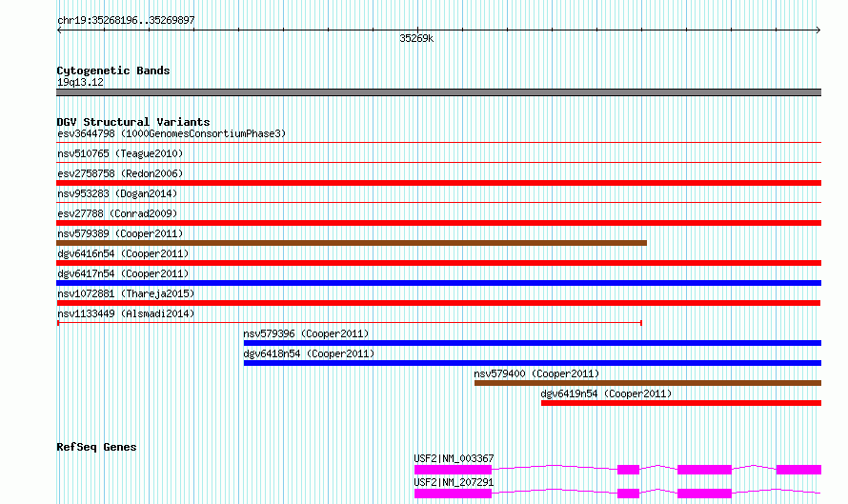Screen dimensions: 848x504
Task: Click the esv2758758 (Redon2006) label
Action: click(120, 173)
